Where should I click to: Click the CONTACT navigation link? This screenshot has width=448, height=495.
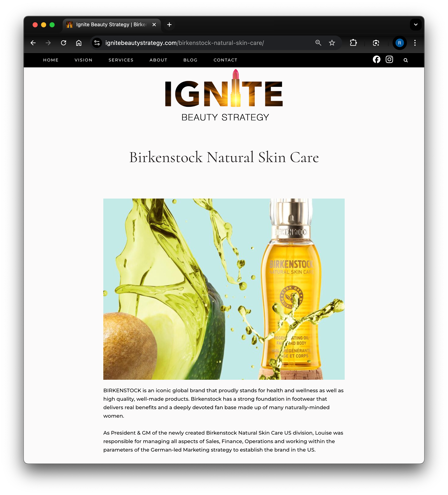coord(225,60)
